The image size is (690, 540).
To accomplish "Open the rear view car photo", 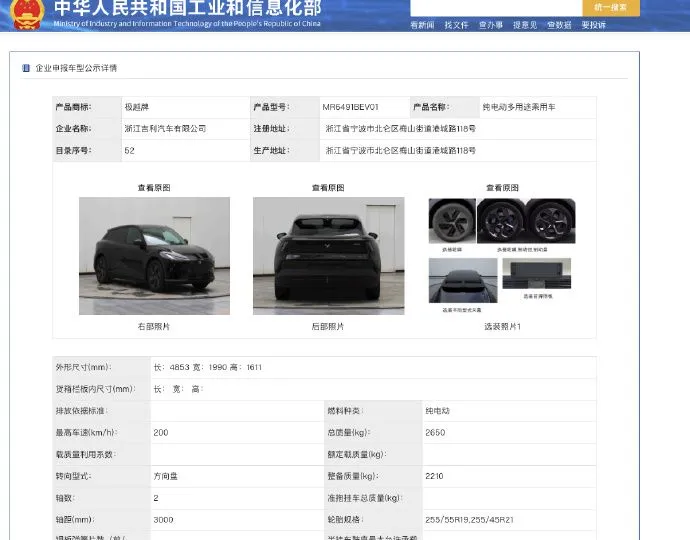I will tap(328, 255).
